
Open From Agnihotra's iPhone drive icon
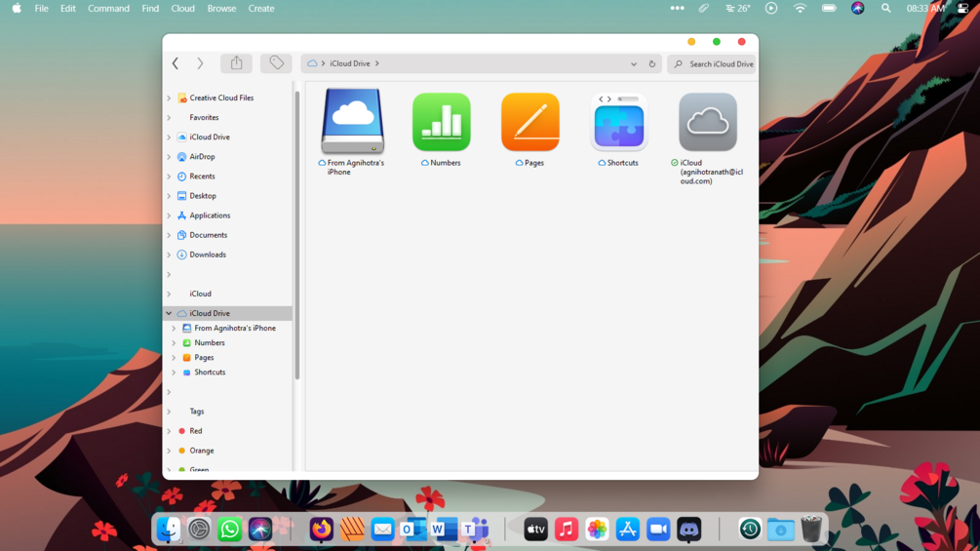coord(352,121)
